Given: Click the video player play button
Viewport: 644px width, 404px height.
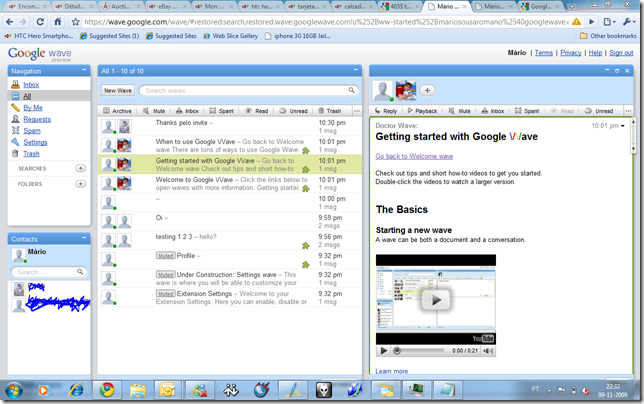Looking at the screenshot, I should pos(384,351).
